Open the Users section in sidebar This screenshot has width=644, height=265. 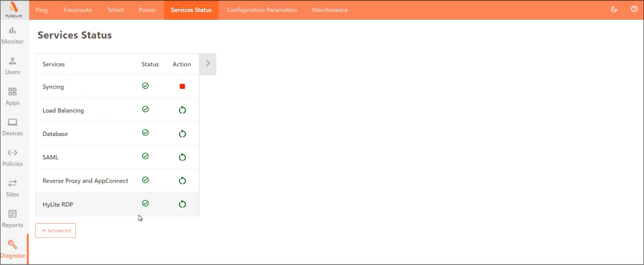[12, 66]
